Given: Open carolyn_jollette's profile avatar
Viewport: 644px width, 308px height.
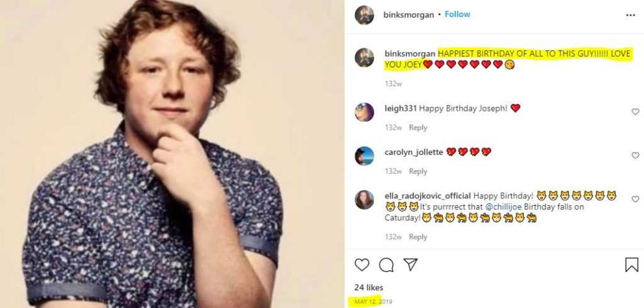Looking at the screenshot, I should point(364,156).
